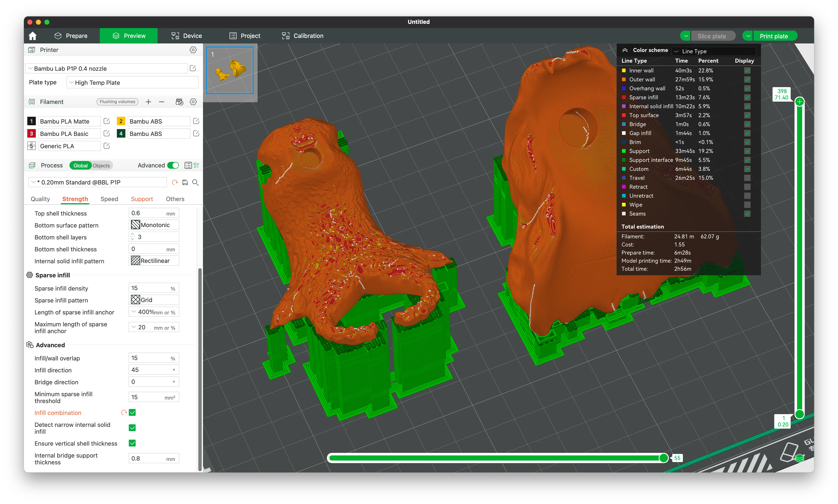This screenshot has height=504, width=838.
Task: Remove a filament with minus icon
Action: click(x=162, y=102)
